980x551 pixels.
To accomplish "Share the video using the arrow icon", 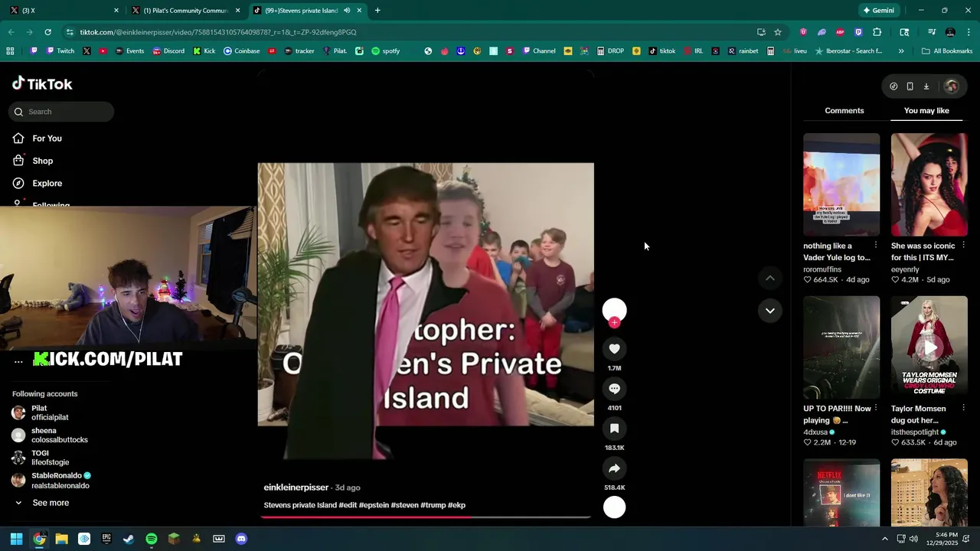I will [614, 468].
